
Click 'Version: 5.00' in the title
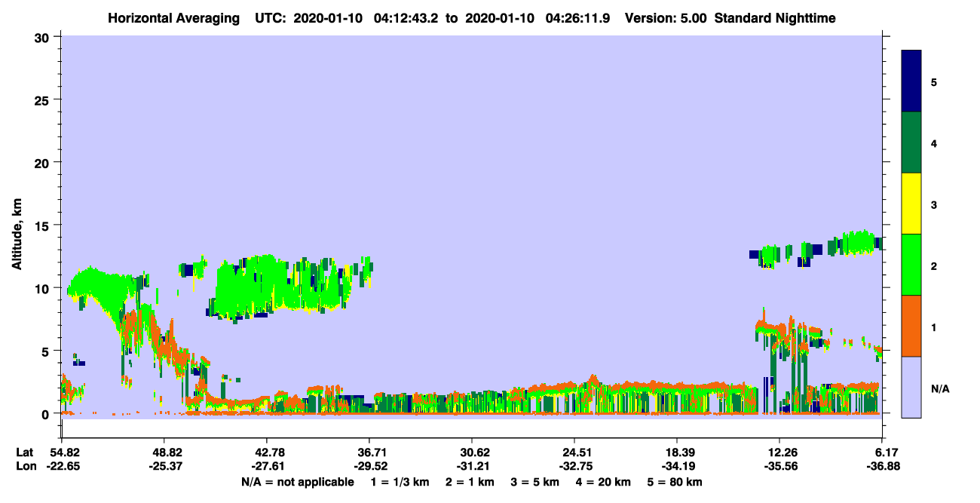point(666,17)
